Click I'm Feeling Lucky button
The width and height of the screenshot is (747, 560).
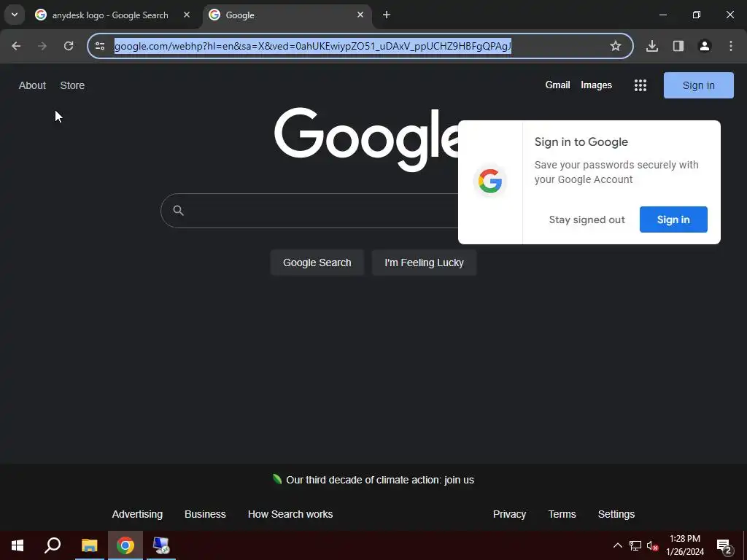pos(424,262)
